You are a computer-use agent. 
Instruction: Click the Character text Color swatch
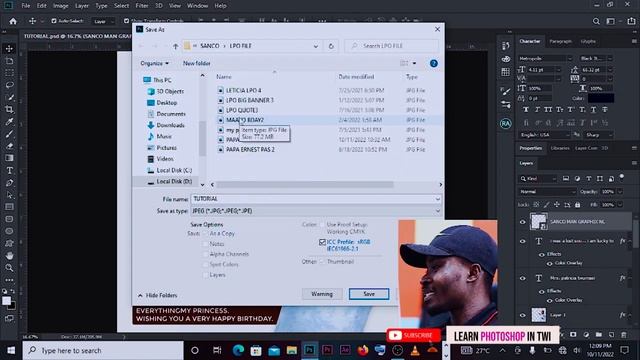click(600, 98)
